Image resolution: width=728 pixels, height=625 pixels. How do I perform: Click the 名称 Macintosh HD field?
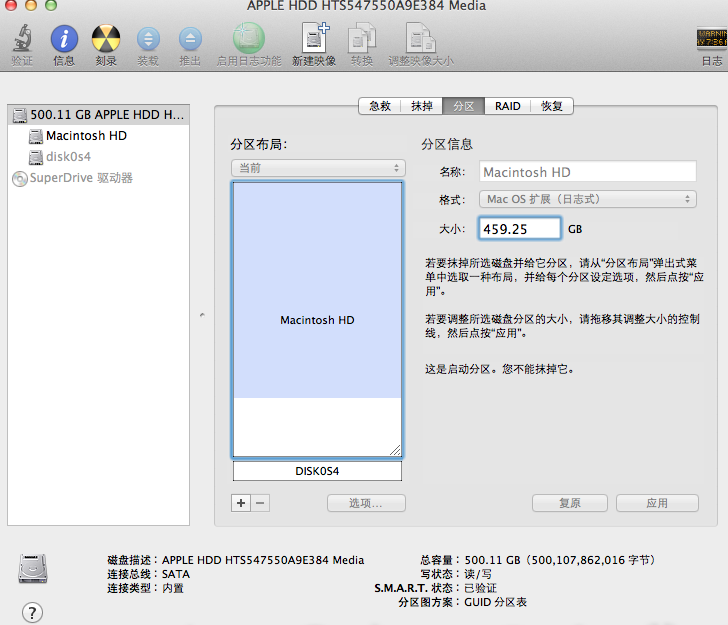pyautogui.click(x=588, y=172)
